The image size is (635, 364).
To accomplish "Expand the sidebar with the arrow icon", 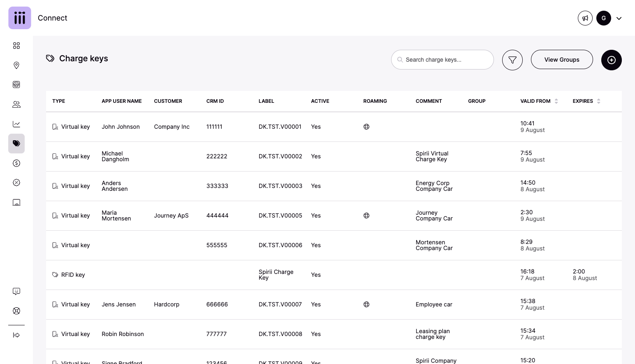I will click(16, 335).
